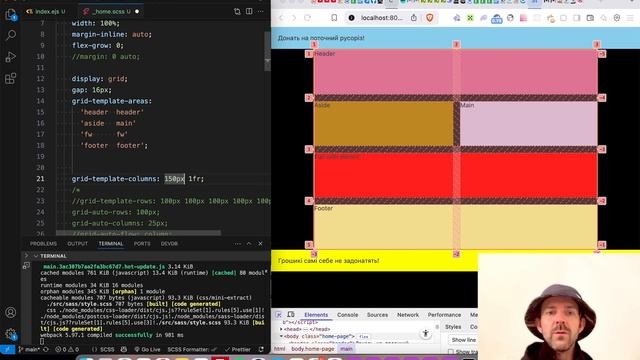Click the editor horizontal scrollbar
This screenshot has height=360, width=640.
[138, 233]
